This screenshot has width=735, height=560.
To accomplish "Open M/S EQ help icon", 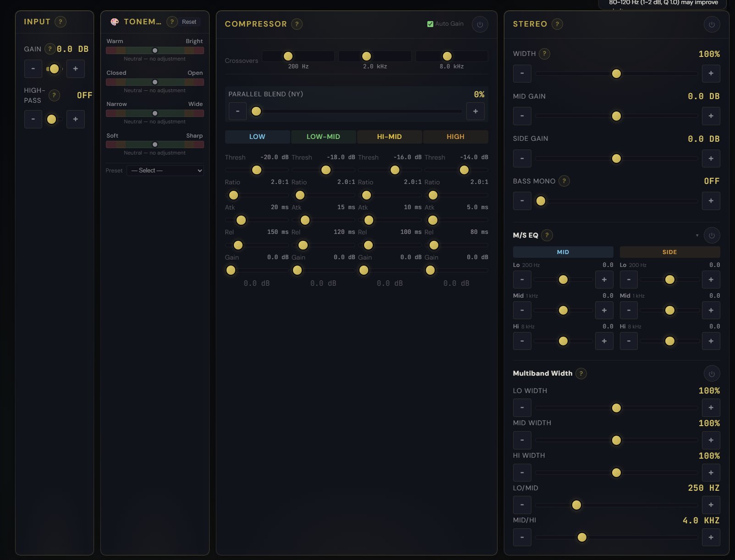I will click(x=547, y=235).
